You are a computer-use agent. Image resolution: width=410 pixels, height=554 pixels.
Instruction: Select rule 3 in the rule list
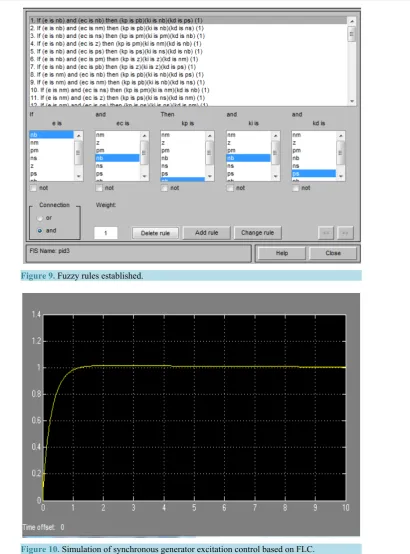click(188, 36)
